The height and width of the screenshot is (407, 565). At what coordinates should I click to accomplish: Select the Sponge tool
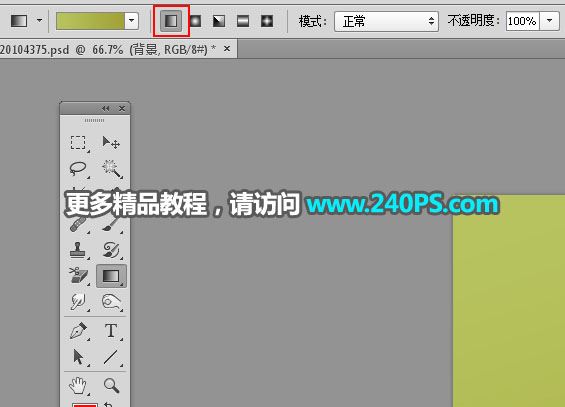111,301
